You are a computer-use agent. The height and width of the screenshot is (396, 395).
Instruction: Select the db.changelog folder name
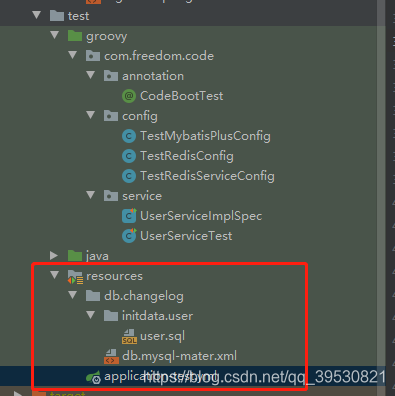pos(144,296)
